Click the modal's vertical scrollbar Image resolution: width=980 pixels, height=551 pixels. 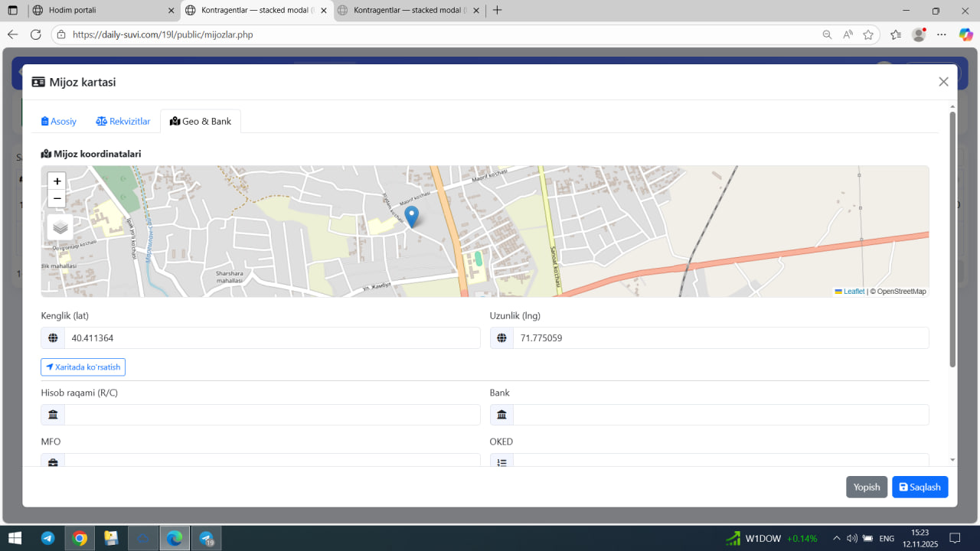click(952, 237)
